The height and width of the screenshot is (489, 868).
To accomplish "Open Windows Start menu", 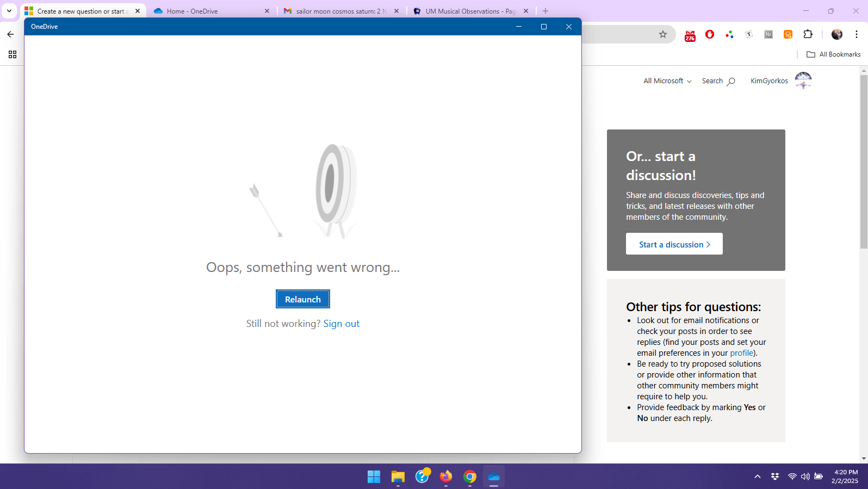I will pos(374,477).
